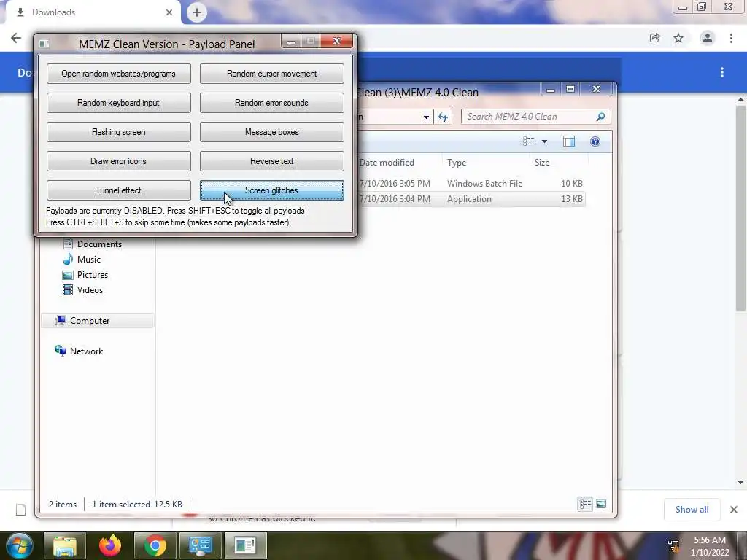
Task: Switch Explorer to large icons view
Action: point(601,504)
